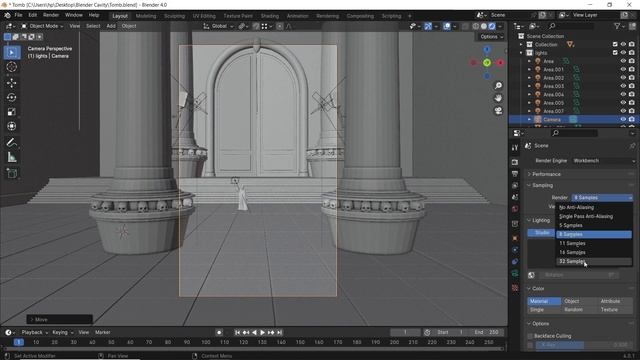Choose No Anti-Aliasing option
640x360 pixels.
(594, 207)
